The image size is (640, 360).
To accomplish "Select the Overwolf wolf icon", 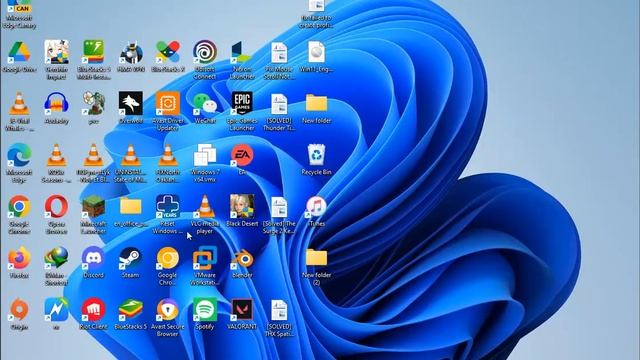I will tap(131, 103).
